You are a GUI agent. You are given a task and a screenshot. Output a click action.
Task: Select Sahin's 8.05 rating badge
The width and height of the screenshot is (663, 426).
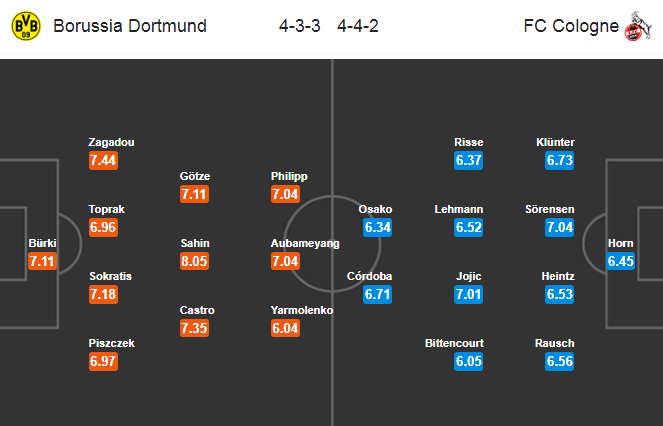coord(195,261)
